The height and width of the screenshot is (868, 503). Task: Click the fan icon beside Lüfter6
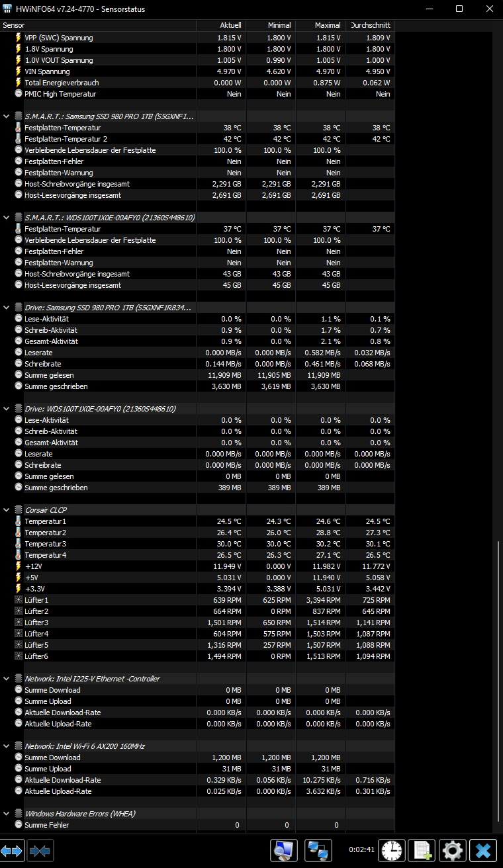pos(19,656)
